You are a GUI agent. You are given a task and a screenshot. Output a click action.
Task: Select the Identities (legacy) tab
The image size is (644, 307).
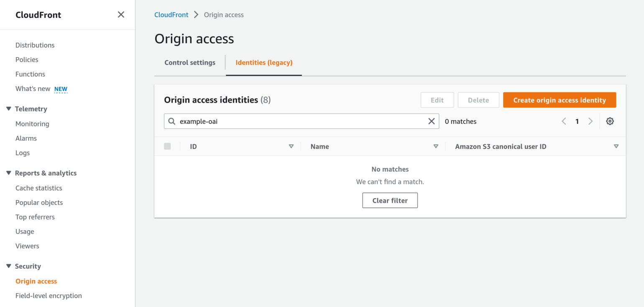[264, 63]
